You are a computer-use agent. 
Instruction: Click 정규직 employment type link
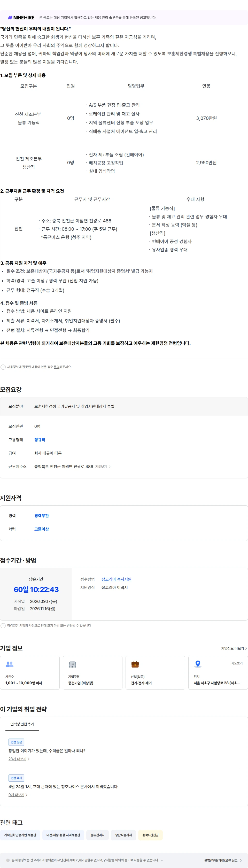click(x=40, y=440)
